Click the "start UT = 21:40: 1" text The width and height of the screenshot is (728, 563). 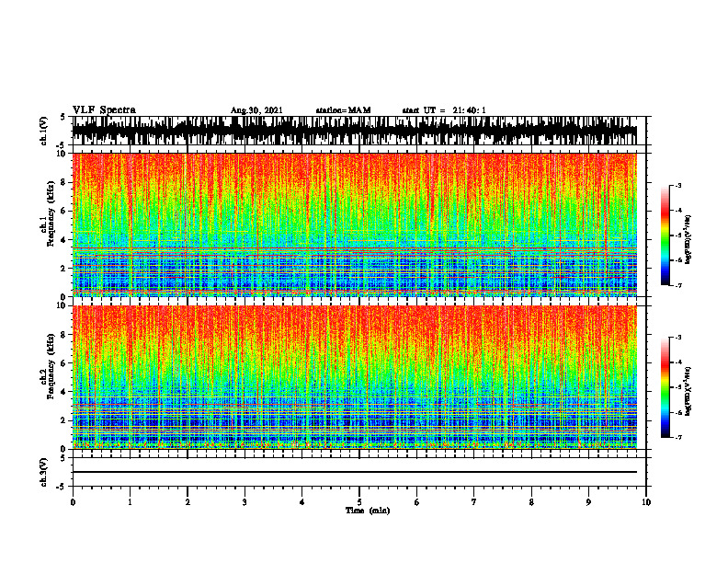444,110
